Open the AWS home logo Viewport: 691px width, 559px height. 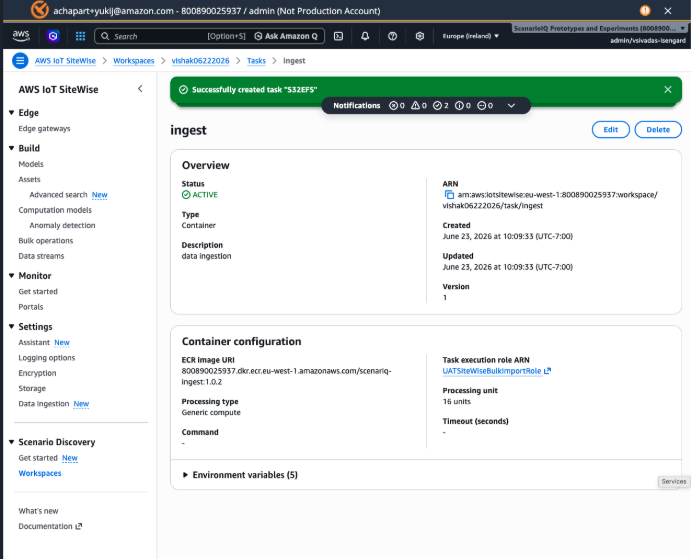(x=21, y=36)
